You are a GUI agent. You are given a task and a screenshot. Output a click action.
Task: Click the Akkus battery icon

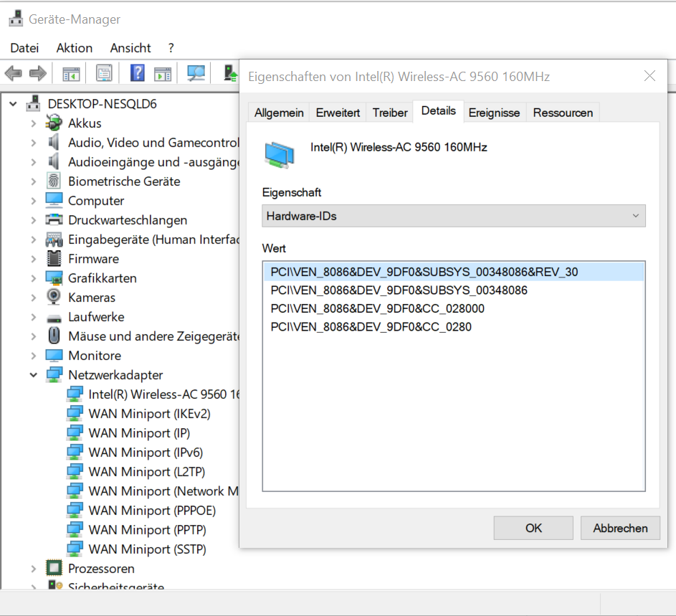(x=54, y=123)
